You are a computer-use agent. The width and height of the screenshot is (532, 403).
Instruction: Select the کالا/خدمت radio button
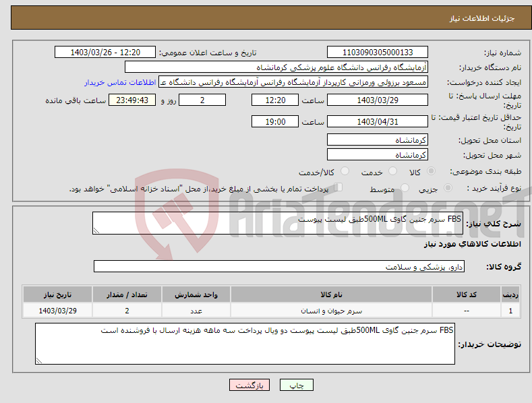click(345, 171)
